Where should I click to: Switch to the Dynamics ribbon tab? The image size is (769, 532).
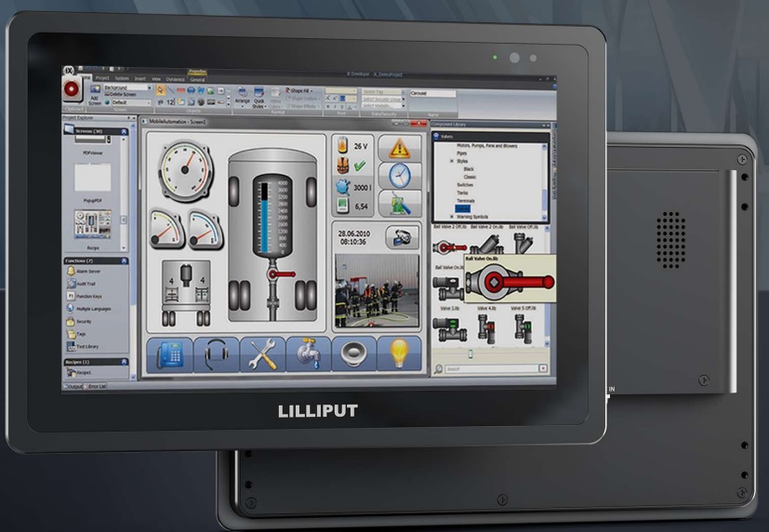(x=175, y=79)
